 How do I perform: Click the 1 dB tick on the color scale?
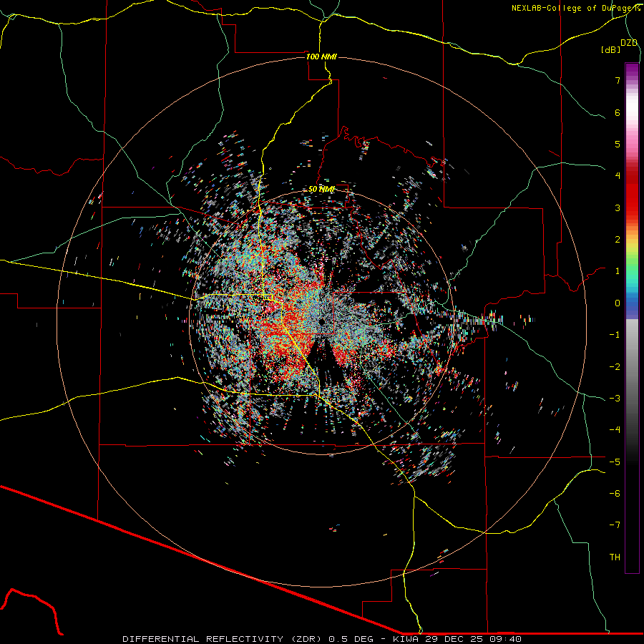click(x=618, y=270)
